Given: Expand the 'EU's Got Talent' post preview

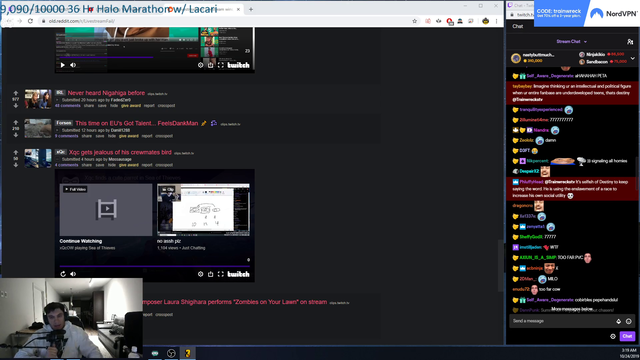Looking at the screenshot, I should click(x=57, y=130).
